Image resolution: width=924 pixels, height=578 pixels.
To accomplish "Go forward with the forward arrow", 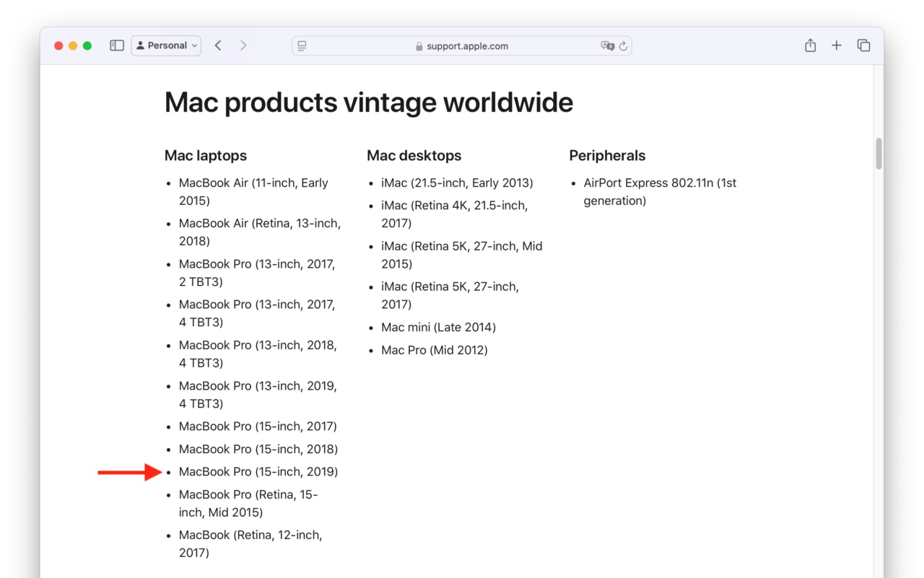I will (x=243, y=45).
